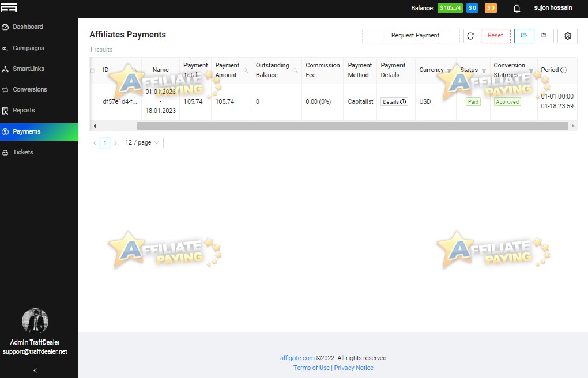Open the notifications bell

point(517,8)
